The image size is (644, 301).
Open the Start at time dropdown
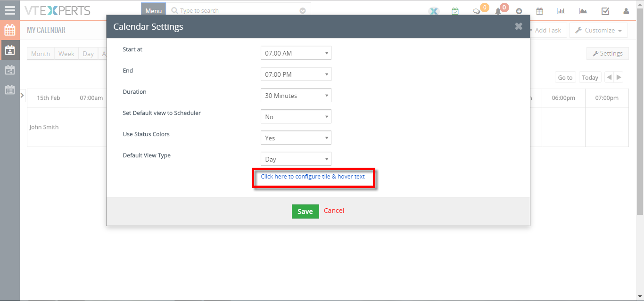click(x=296, y=53)
